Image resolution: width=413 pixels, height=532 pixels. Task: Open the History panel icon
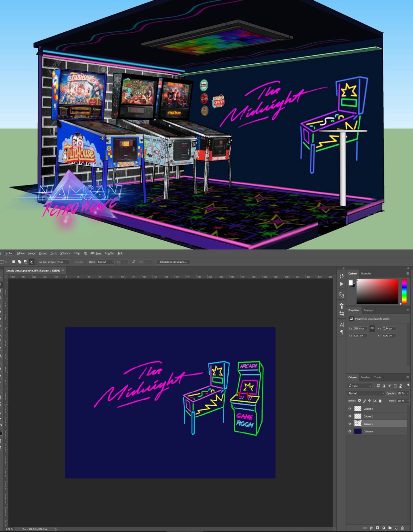[342, 276]
